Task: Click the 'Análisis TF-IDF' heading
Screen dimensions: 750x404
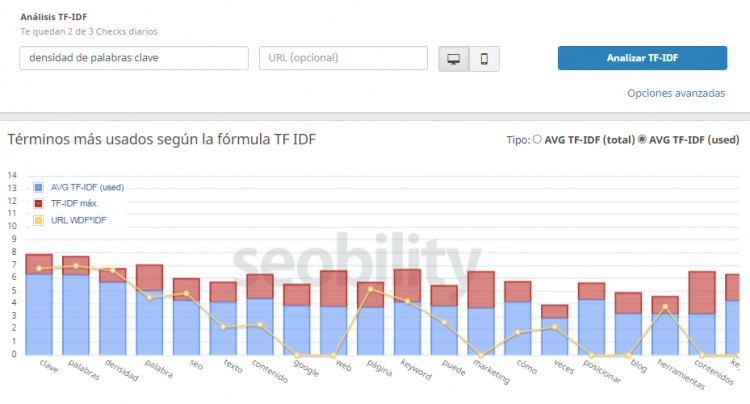Action: point(54,17)
